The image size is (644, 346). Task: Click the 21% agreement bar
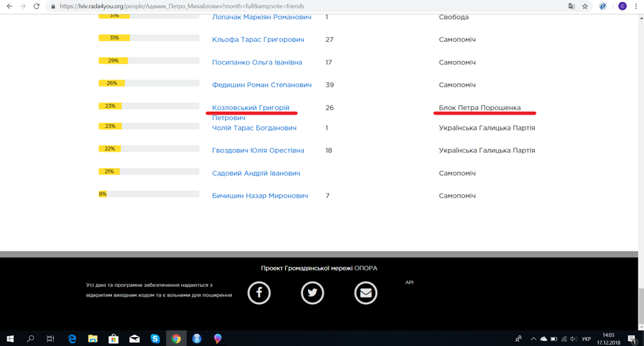149,172
